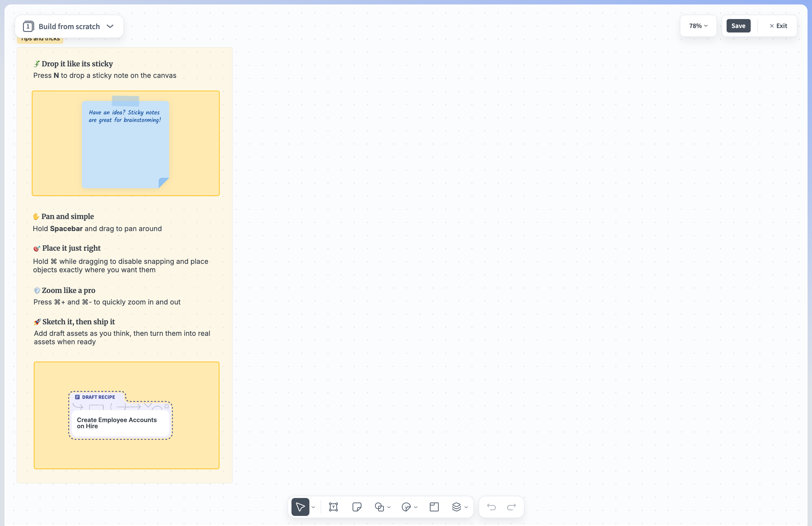Choose the frame tool
The height and width of the screenshot is (526, 812).
pos(434,507)
